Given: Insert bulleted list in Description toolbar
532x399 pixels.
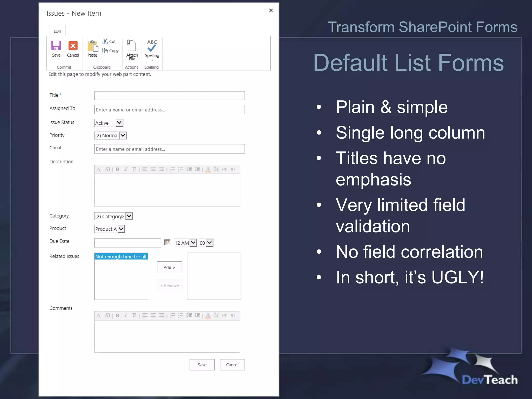Looking at the screenshot, I should click(x=181, y=169).
